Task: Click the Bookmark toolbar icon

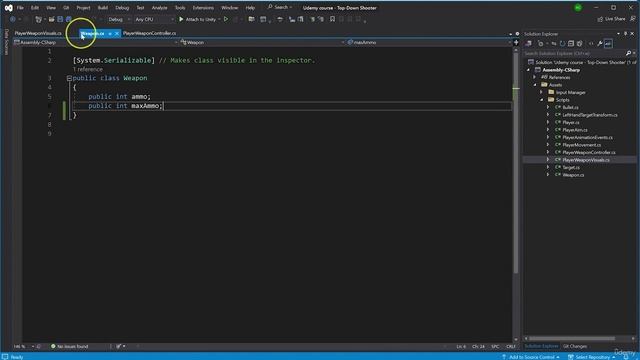Action: click(332, 19)
